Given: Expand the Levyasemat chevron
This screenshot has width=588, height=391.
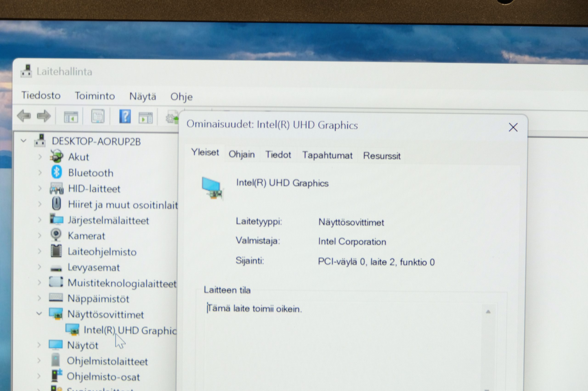Looking at the screenshot, I should (x=39, y=267).
